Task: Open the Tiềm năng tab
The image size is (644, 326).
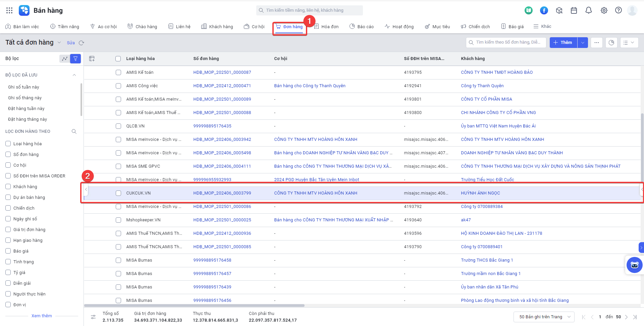Action: [65, 26]
